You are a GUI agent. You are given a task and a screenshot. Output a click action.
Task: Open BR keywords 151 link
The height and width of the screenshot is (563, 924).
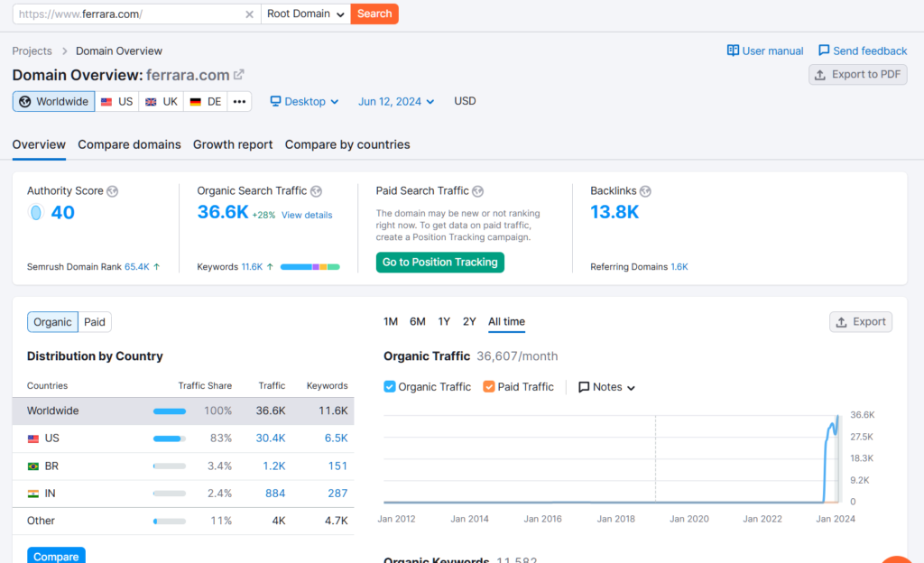point(337,466)
